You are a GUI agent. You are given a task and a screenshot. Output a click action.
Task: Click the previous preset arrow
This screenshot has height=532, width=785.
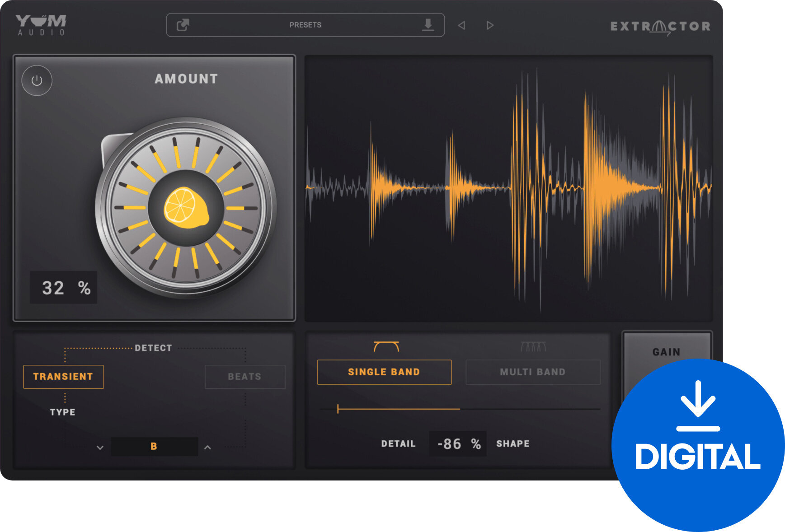point(462,25)
